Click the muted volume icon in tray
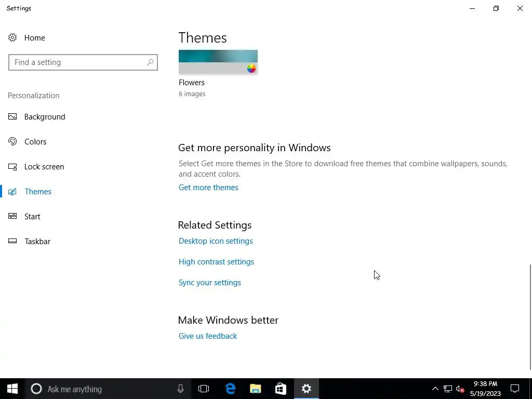532x399 pixels. [460, 389]
